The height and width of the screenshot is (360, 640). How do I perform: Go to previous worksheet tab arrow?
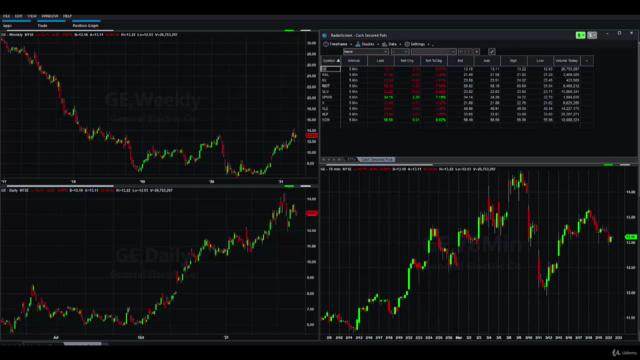(x=329, y=160)
